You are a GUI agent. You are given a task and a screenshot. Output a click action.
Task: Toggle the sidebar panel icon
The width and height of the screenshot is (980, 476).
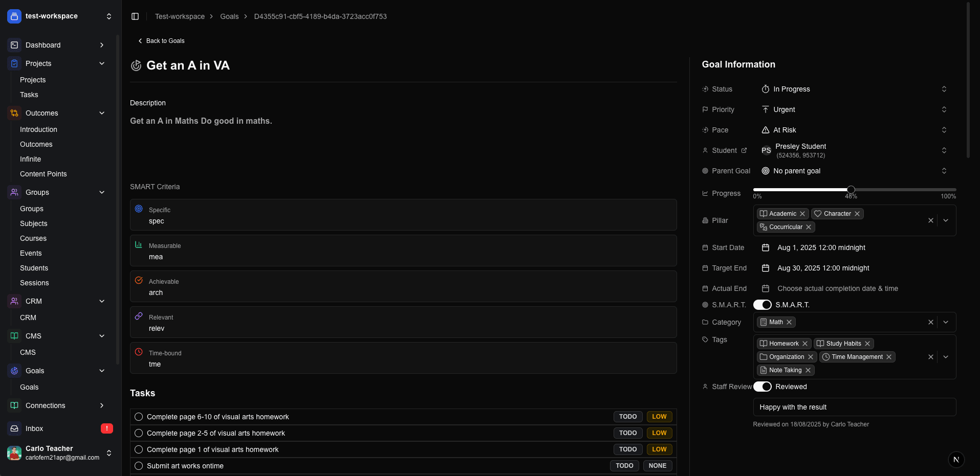tap(135, 16)
